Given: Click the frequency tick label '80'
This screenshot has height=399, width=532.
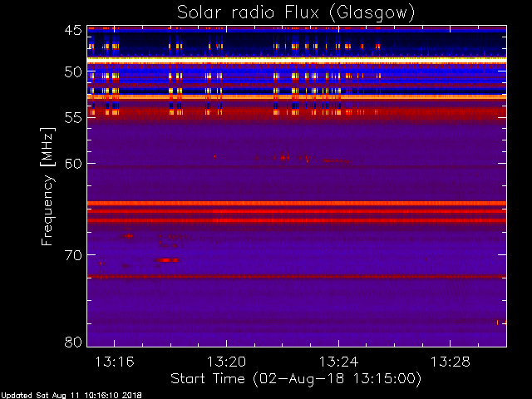Looking at the screenshot, I should pyautogui.click(x=73, y=342).
